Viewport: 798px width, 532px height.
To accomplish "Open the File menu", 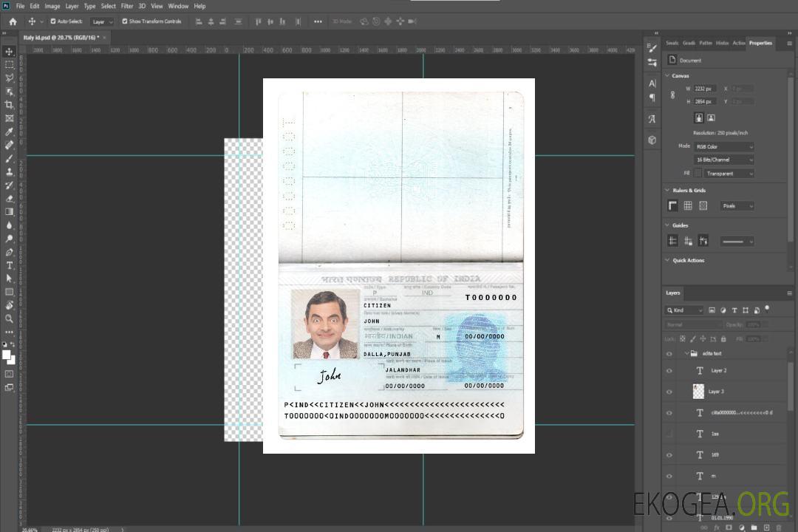I will [x=21, y=6].
